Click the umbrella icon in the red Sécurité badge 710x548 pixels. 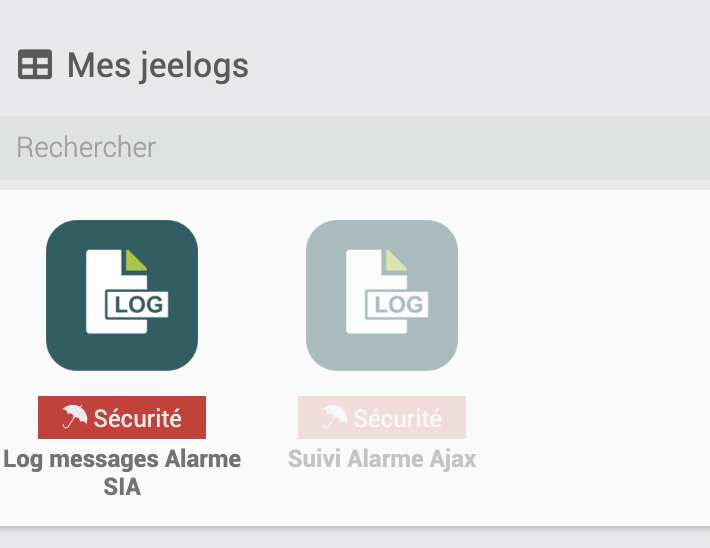tap(74, 417)
